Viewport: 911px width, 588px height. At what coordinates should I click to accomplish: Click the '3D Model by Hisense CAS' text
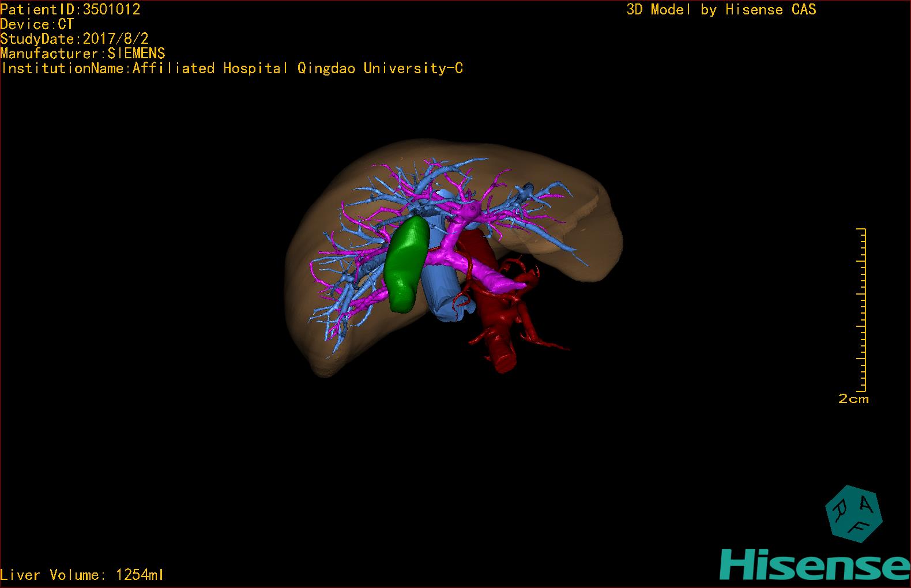tap(721, 9)
